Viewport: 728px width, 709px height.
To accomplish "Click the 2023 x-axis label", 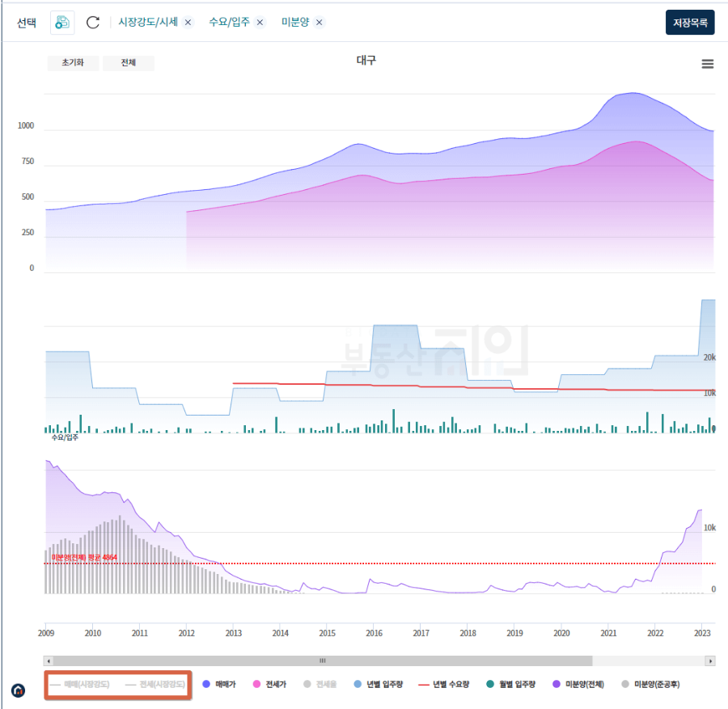I will pos(702,633).
